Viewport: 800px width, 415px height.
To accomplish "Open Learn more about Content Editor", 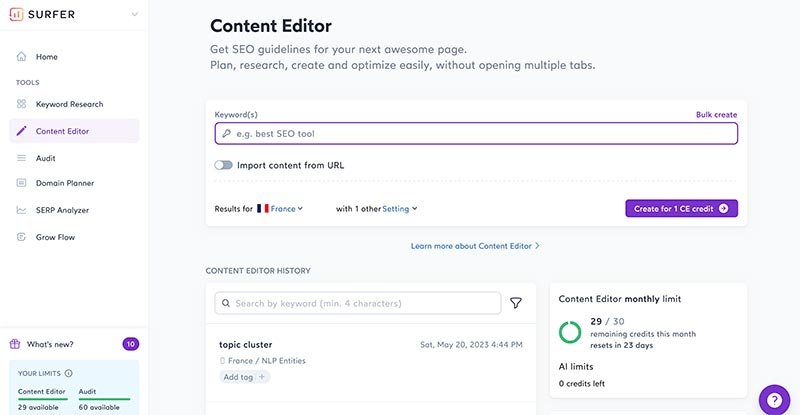I will pyautogui.click(x=475, y=246).
